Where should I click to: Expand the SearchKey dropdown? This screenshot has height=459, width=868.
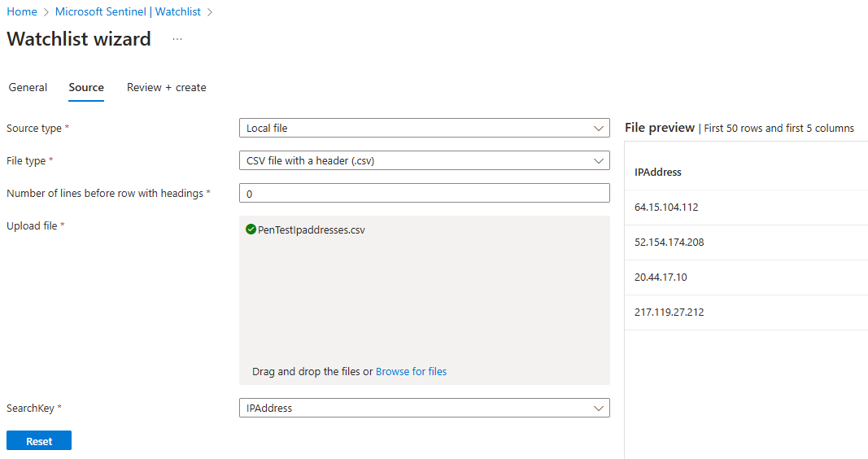click(x=424, y=408)
